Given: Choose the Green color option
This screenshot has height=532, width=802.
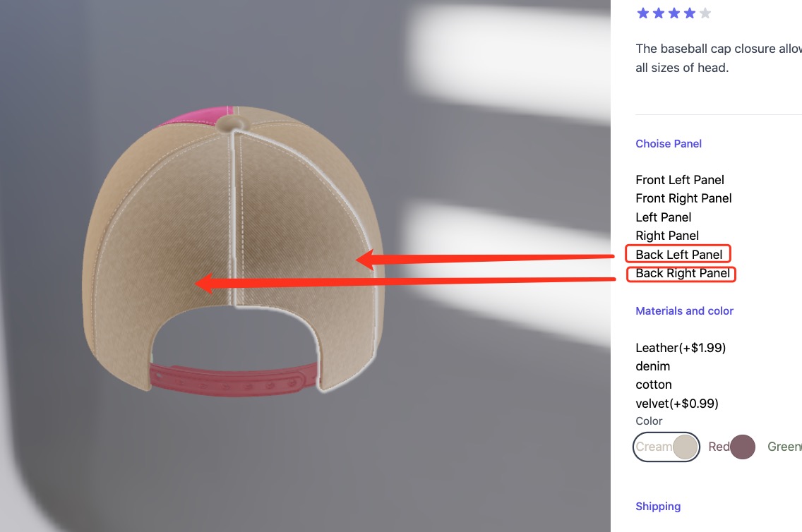Looking at the screenshot, I should (784, 447).
